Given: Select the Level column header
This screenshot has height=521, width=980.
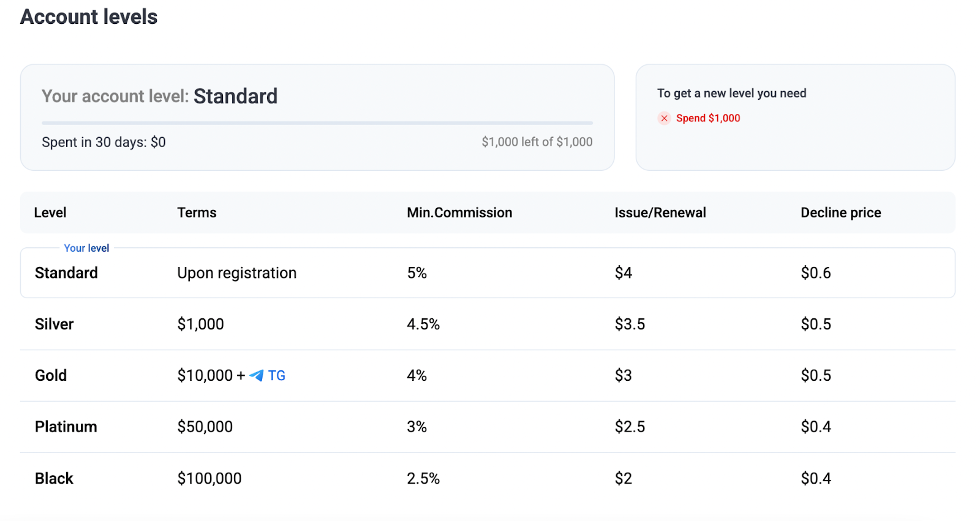Looking at the screenshot, I should 50,212.
